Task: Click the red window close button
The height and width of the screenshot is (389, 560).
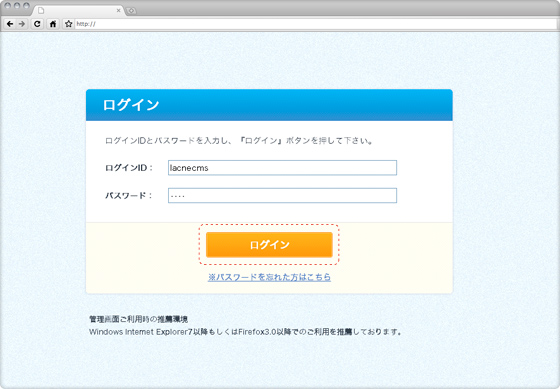Action: tap(7, 6)
